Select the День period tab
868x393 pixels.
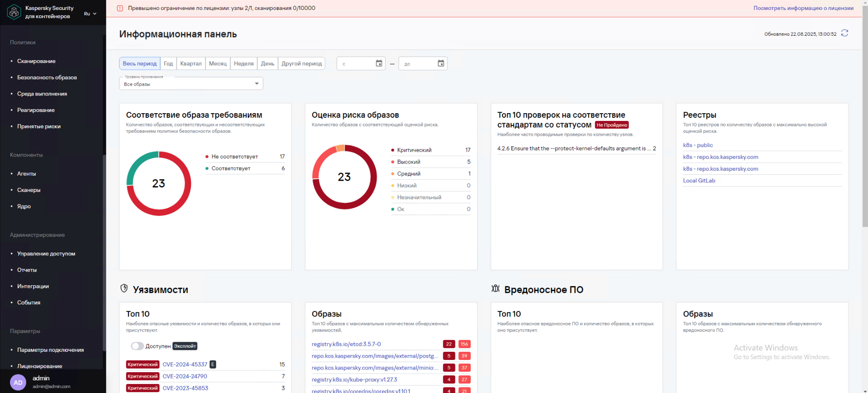(x=267, y=63)
